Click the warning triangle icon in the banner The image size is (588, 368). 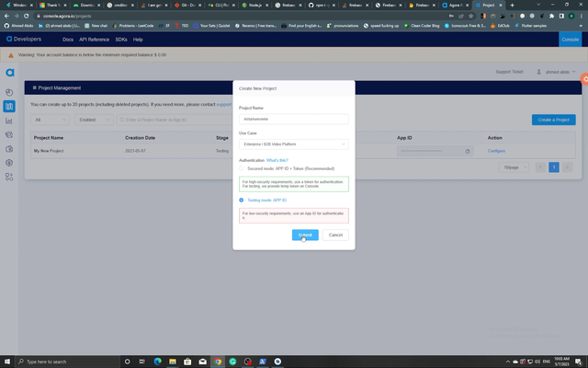[x=11, y=55]
